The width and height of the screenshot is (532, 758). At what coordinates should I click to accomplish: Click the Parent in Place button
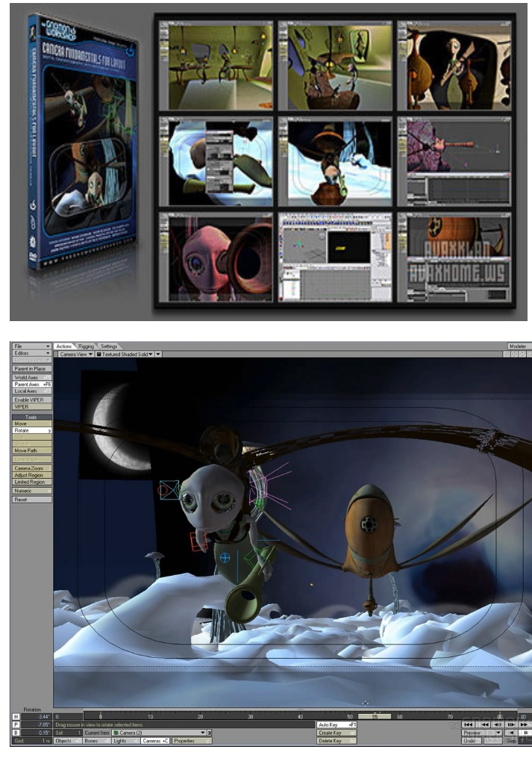(32, 368)
